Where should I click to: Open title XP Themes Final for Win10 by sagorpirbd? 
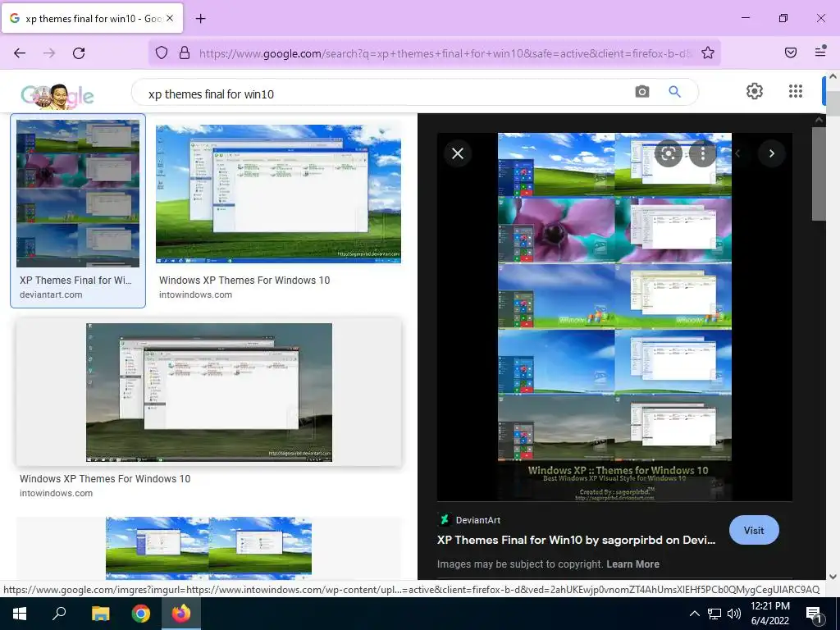(x=576, y=540)
